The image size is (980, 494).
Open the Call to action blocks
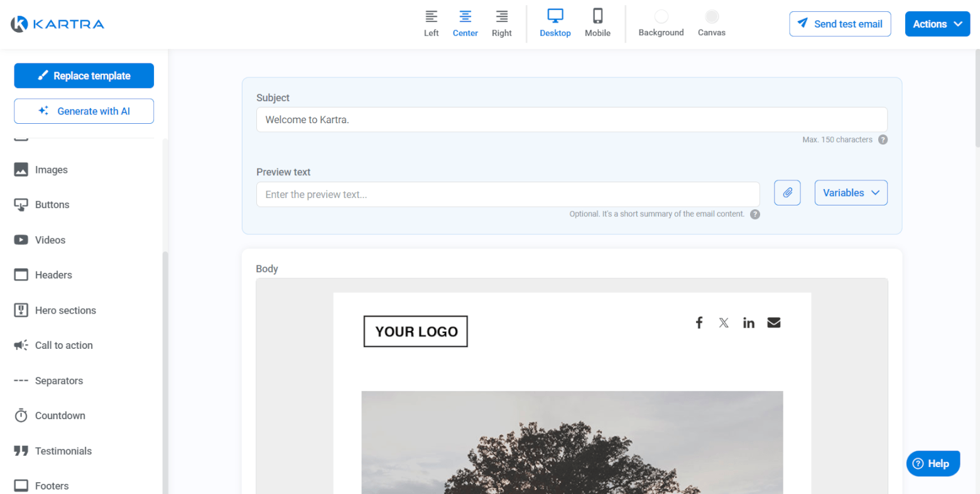click(62, 346)
